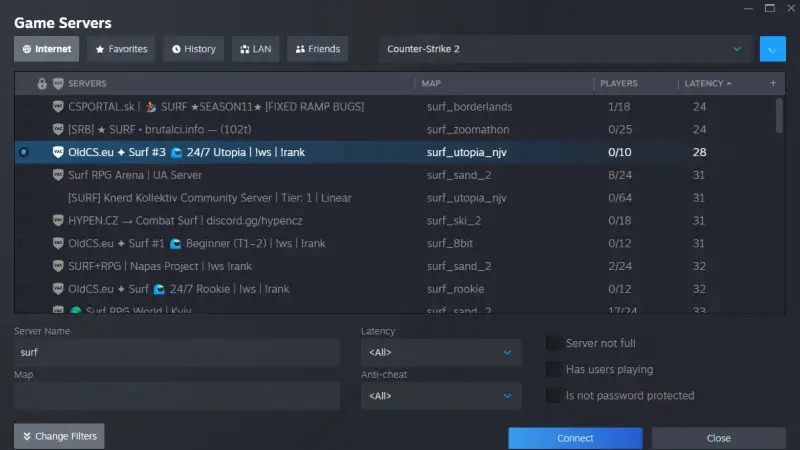This screenshot has height=450, width=800.
Task: Click VAC shield icon on [SRB] SURF row
Action: tap(58, 130)
